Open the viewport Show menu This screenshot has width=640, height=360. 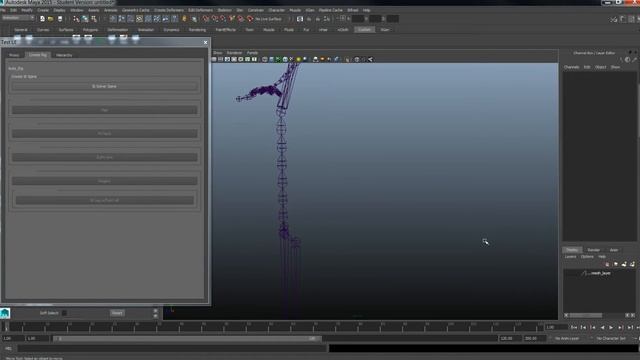(x=218, y=53)
